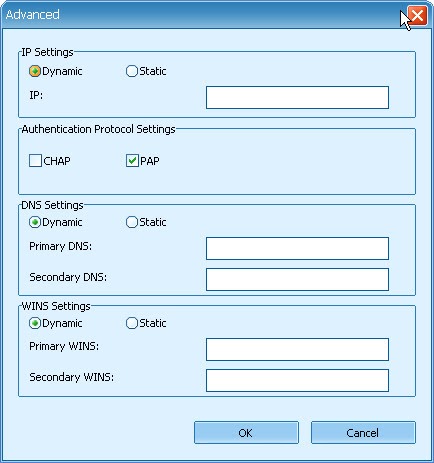Click the Secondary WINS input field
434x463 pixels.
(x=297, y=380)
